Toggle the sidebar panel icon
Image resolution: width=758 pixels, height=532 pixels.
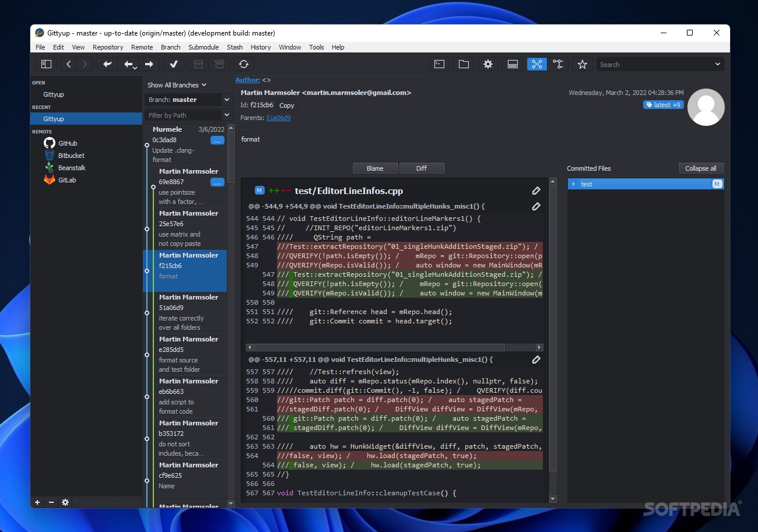point(47,64)
